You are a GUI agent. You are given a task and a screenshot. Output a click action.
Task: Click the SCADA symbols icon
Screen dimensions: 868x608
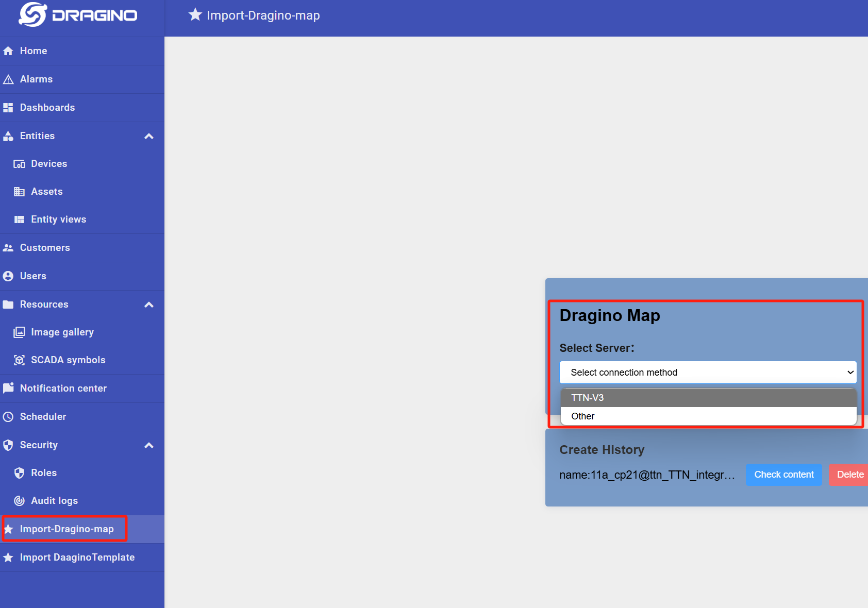pos(20,360)
